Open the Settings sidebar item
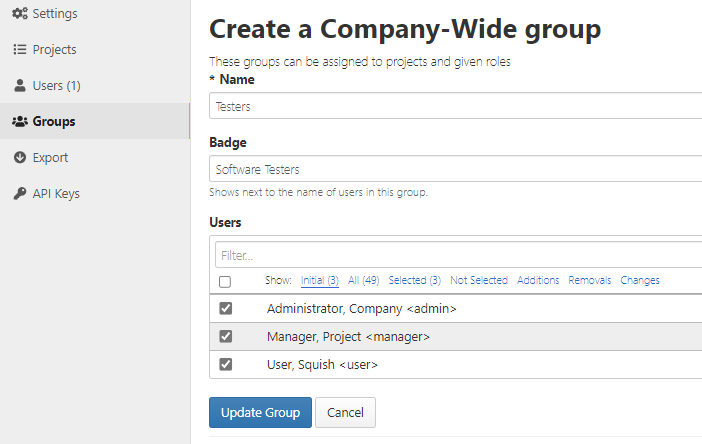 95,13
